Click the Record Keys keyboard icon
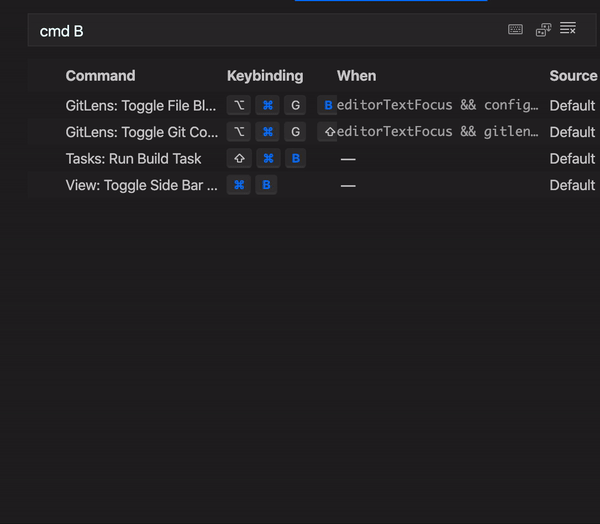Image resolution: width=600 pixels, height=524 pixels. coord(515,29)
